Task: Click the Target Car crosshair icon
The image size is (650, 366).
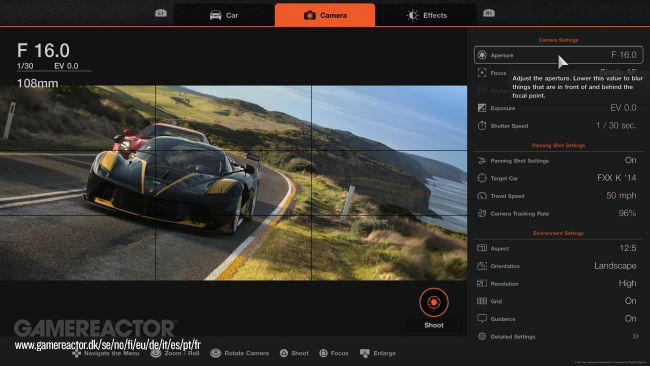Action: tap(482, 178)
